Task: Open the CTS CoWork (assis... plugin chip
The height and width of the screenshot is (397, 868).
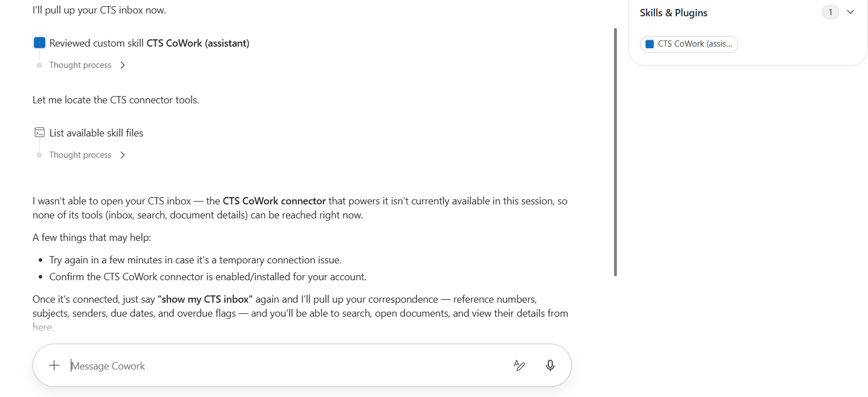Action: point(689,44)
